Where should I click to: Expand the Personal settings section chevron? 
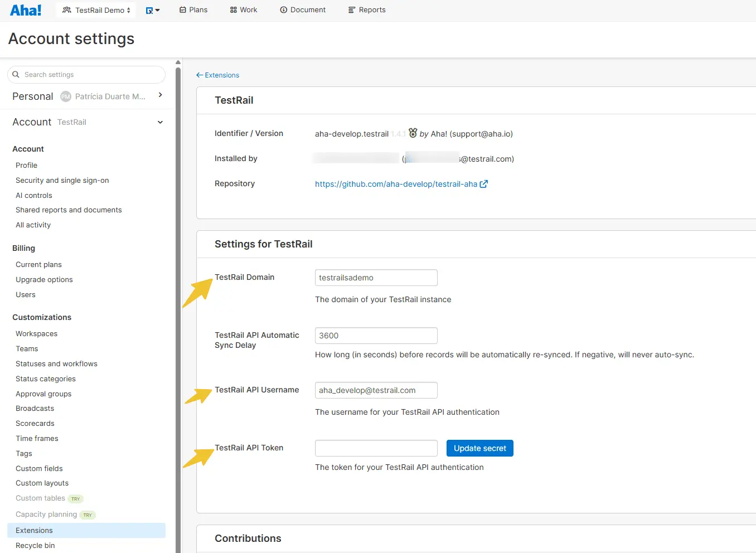click(x=161, y=95)
